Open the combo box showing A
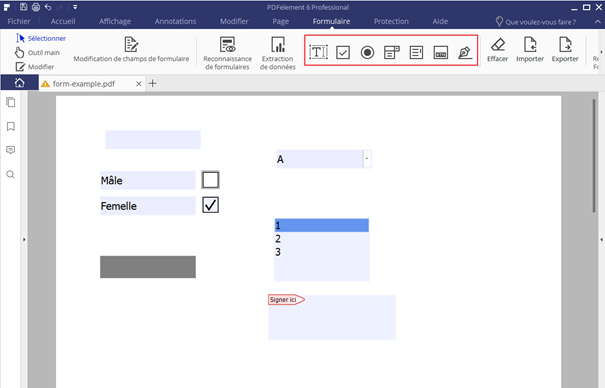This screenshot has height=388, width=605. (367, 159)
